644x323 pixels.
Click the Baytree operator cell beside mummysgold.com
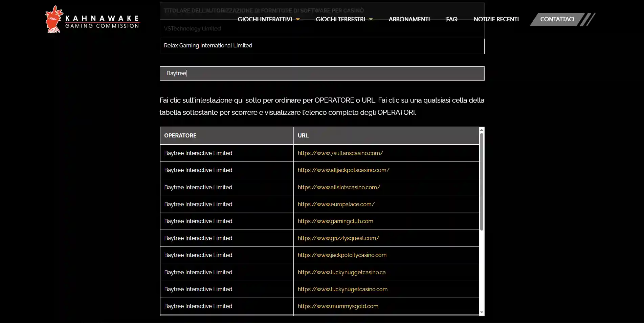point(226,306)
